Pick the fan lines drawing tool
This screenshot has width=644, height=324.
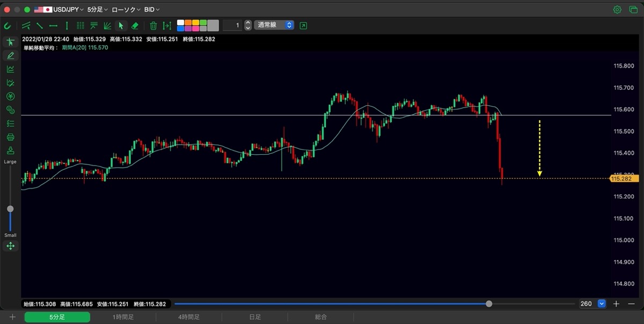tap(107, 25)
